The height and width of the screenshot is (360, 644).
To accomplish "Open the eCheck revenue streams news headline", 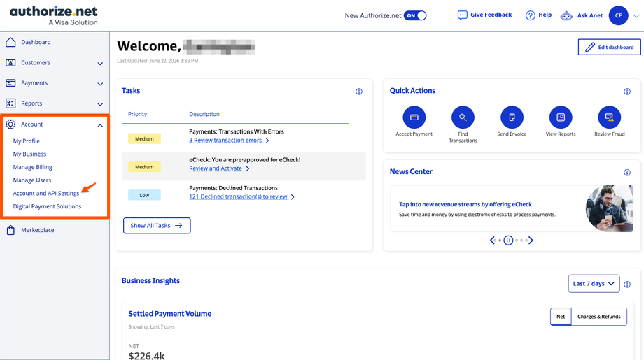I will (465, 204).
